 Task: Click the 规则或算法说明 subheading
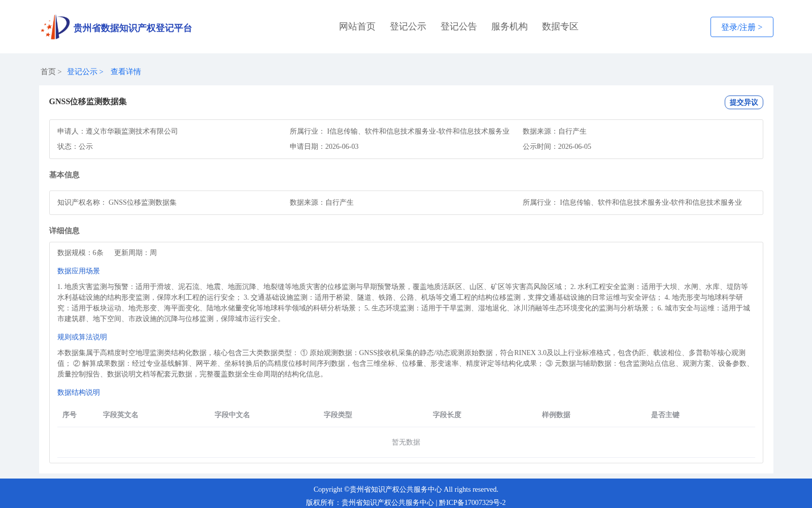tap(82, 337)
